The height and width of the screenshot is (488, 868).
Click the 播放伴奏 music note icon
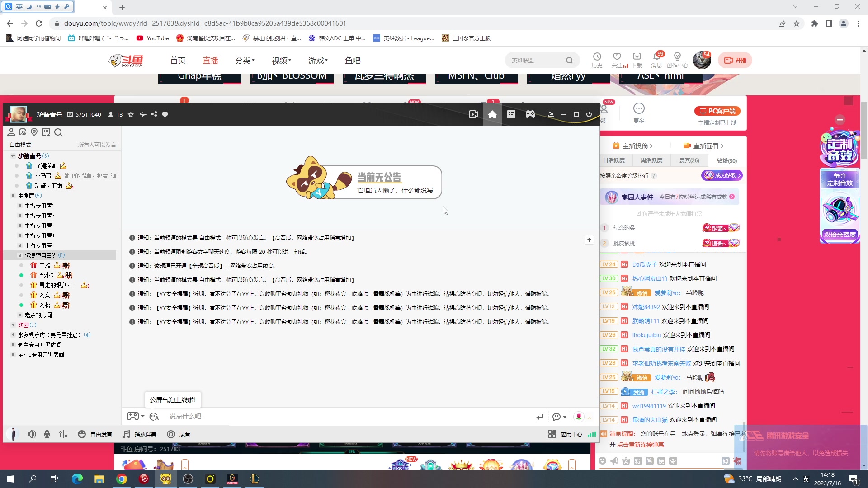pos(127,434)
